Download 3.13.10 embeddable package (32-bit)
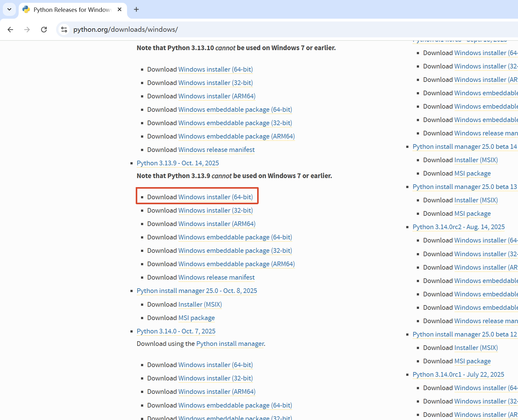The height and width of the screenshot is (420, 518). tap(235, 123)
